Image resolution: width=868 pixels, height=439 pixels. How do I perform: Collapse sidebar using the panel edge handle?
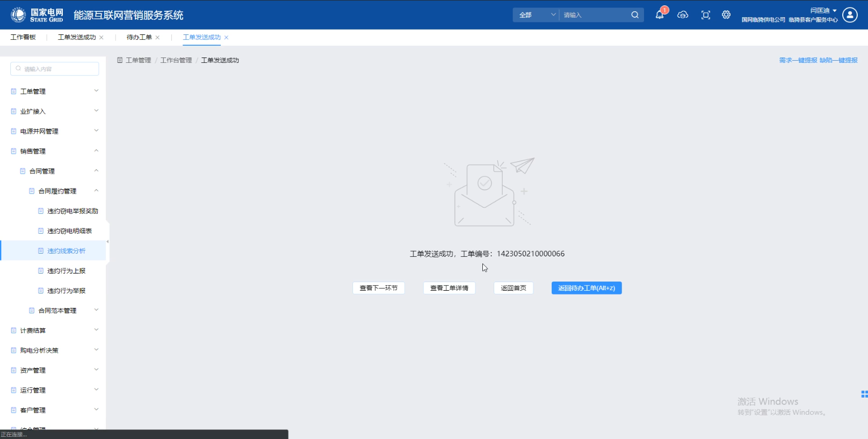point(107,242)
